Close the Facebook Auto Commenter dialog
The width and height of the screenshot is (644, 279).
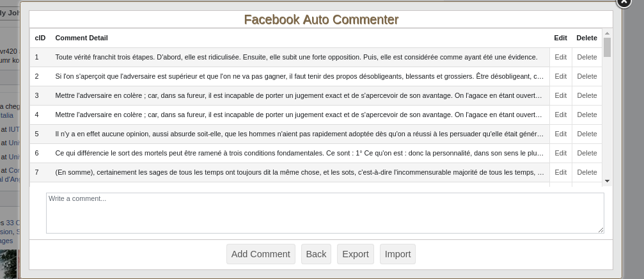point(624,1)
